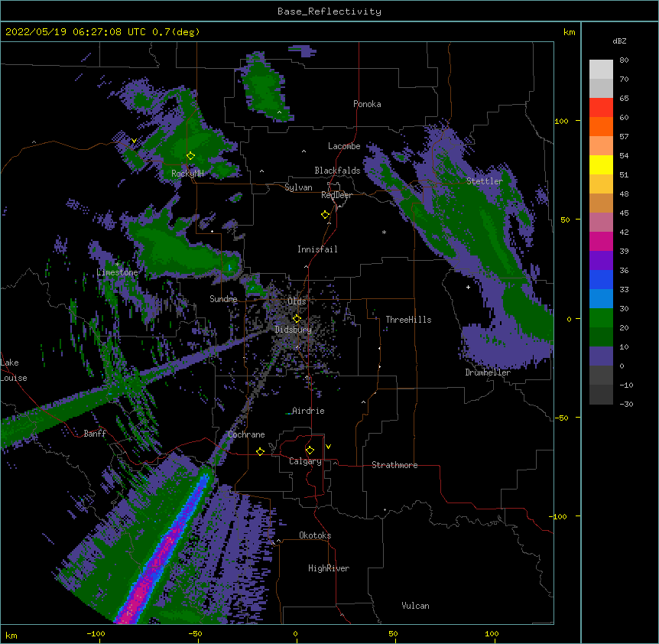
Task: Click the Lacombe city label
Action: 344,146
